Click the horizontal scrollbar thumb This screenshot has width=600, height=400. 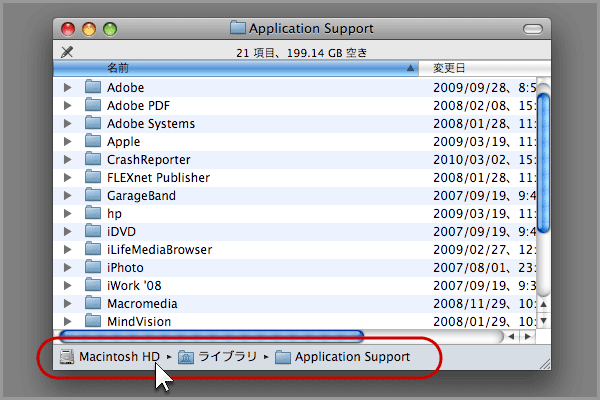(210, 336)
